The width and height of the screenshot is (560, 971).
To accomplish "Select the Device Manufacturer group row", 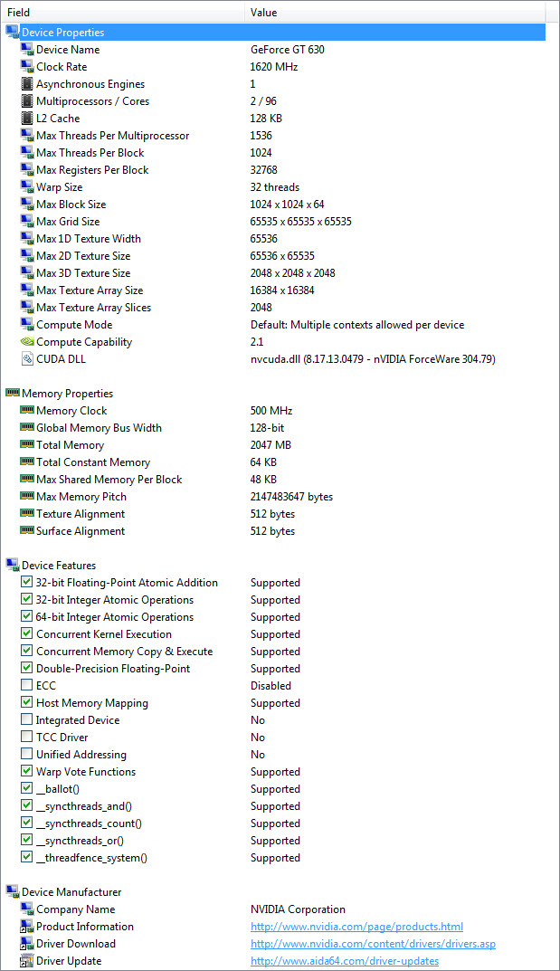I will point(71,892).
